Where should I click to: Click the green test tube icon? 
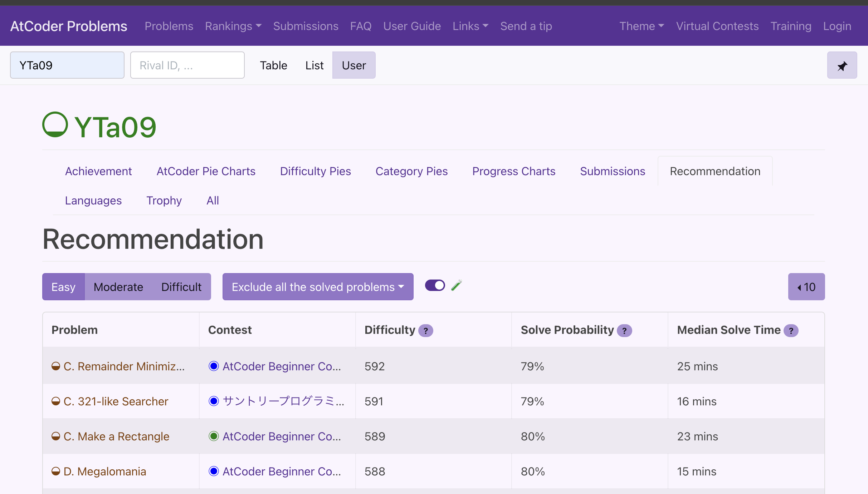pyautogui.click(x=457, y=285)
